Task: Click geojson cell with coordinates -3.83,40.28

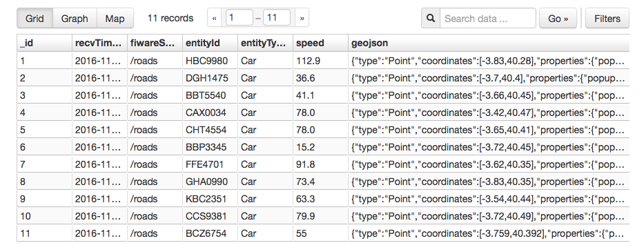Action: point(489,61)
